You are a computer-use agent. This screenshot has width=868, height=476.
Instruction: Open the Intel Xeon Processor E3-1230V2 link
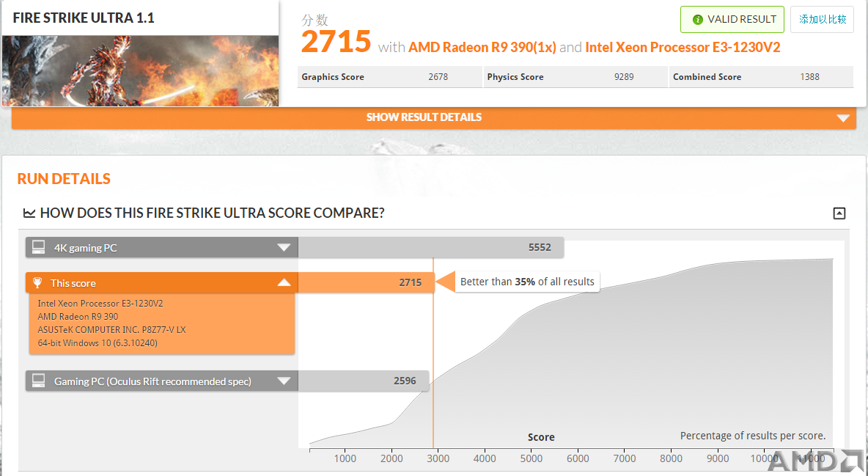tap(683, 48)
